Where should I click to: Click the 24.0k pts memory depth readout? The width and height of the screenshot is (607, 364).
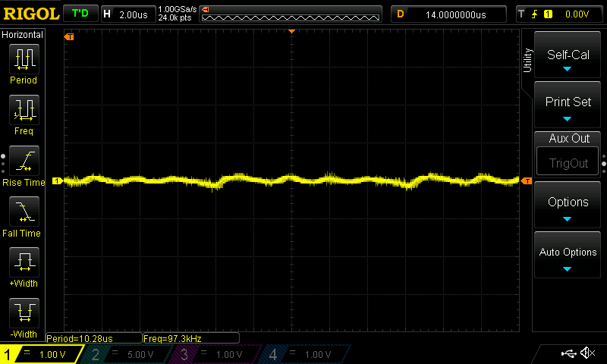click(175, 17)
